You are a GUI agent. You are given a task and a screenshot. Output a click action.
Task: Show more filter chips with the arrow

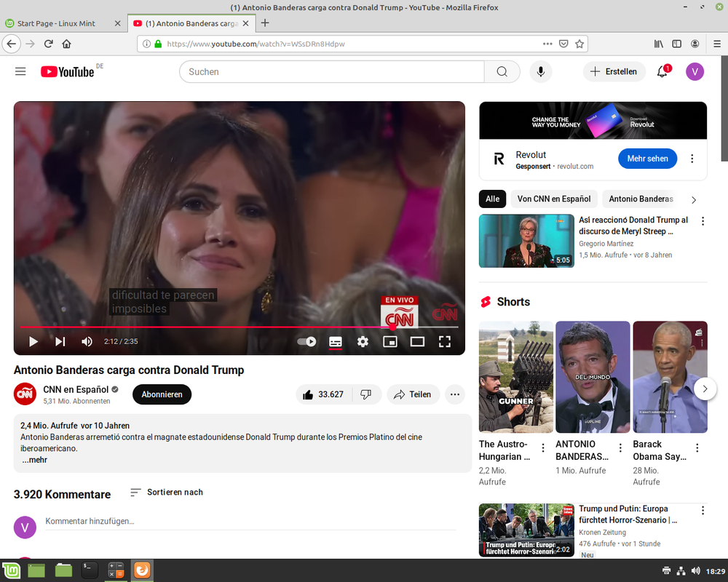[x=694, y=200]
